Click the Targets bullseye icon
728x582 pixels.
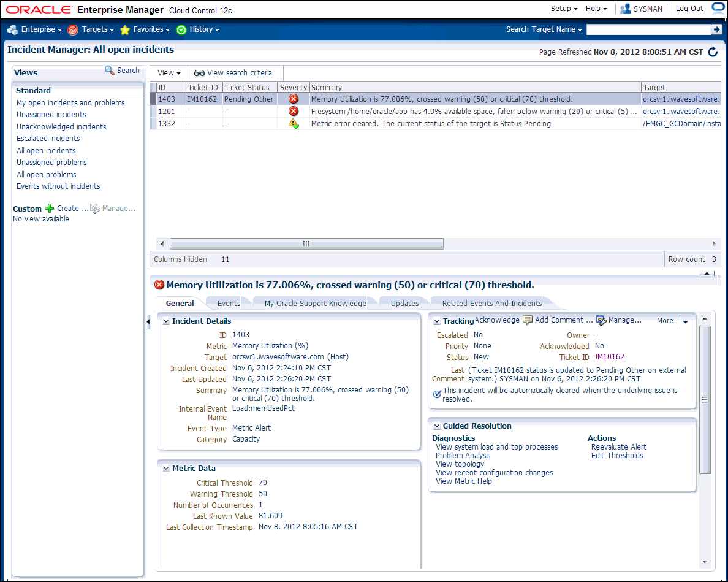73,29
